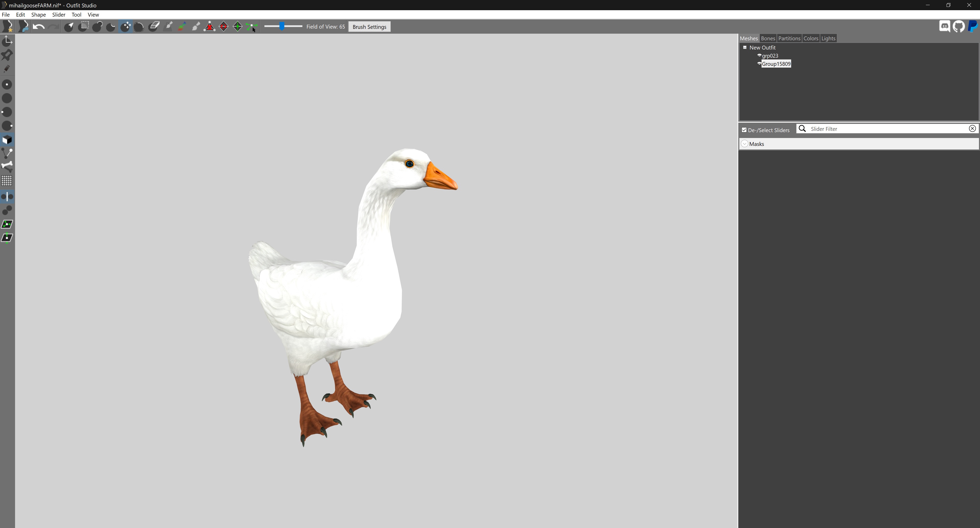
Task: Select Group15809 in the mesh tree
Action: coord(776,64)
